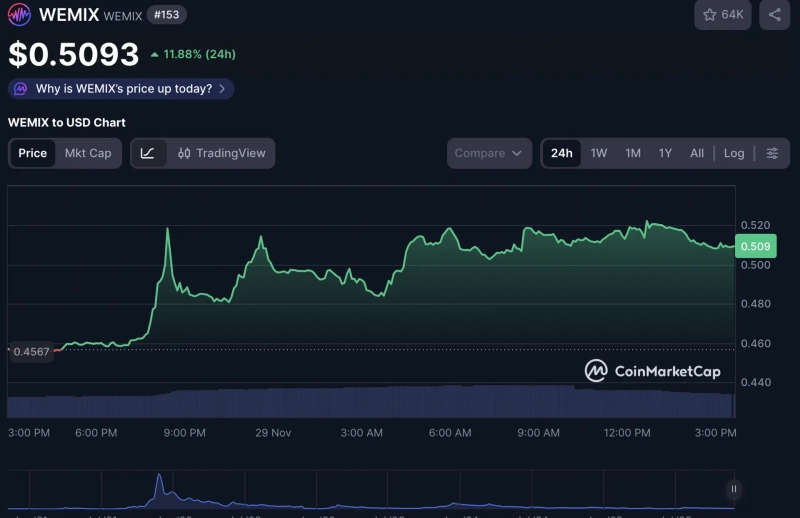Open the Compare dropdown
Screen dimensions: 800x518
[x=489, y=153]
